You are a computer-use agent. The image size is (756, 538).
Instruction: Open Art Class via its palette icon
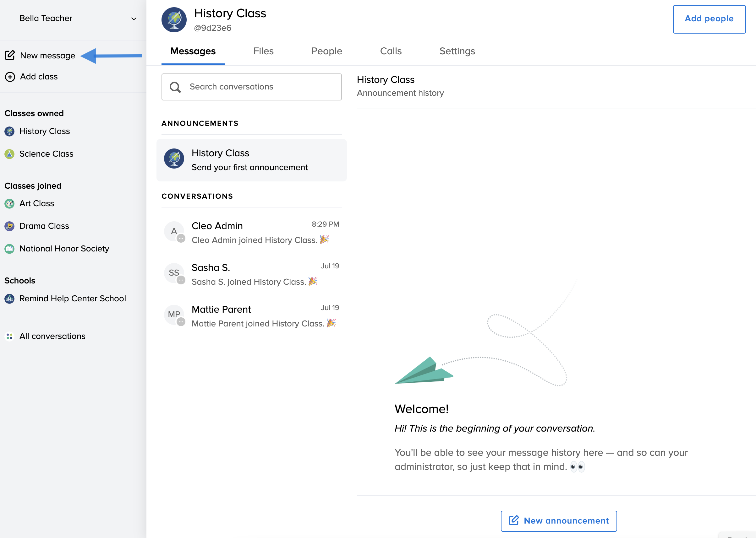click(x=9, y=203)
